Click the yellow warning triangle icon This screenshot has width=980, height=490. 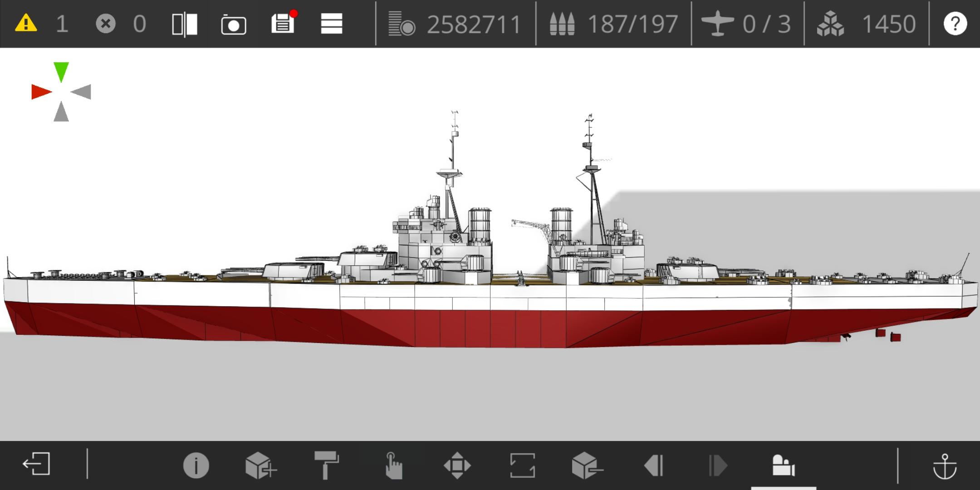coord(26,23)
